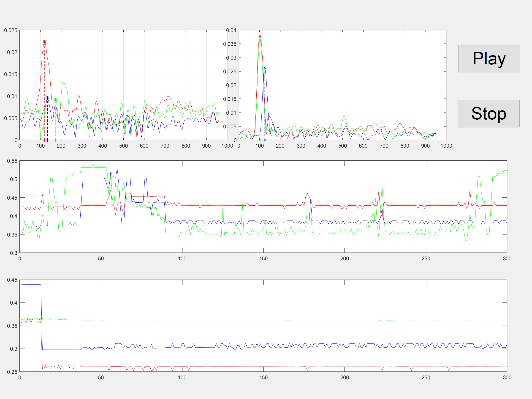Click red peak star in top-left plot

pos(44,42)
